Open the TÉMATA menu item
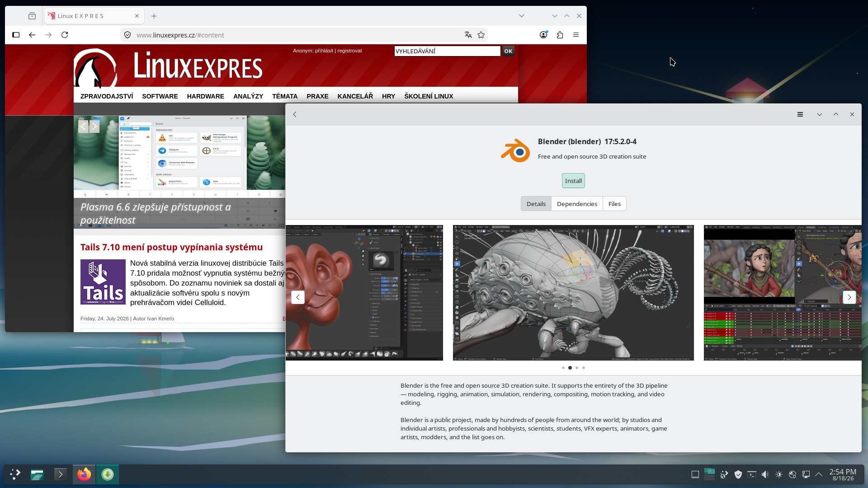Image resolution: width=868 pixels, height=488 pixels. [x=285, y=96]
